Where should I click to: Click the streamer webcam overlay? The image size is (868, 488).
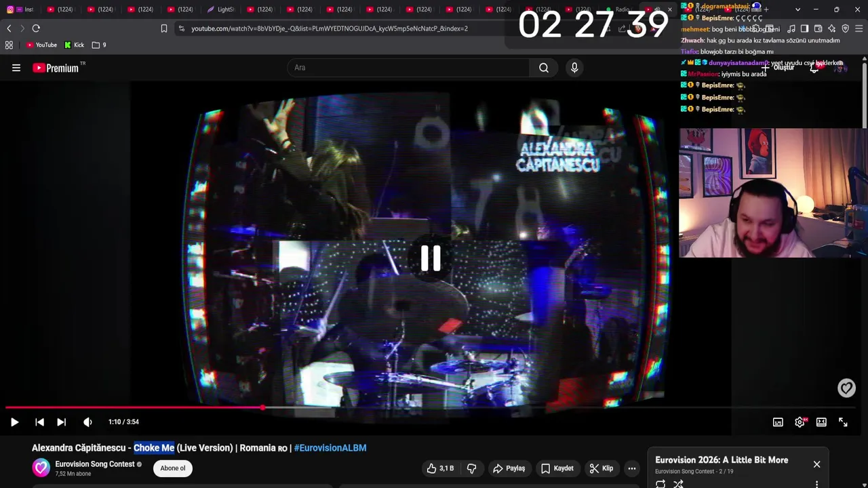click(x=773, y=193)
